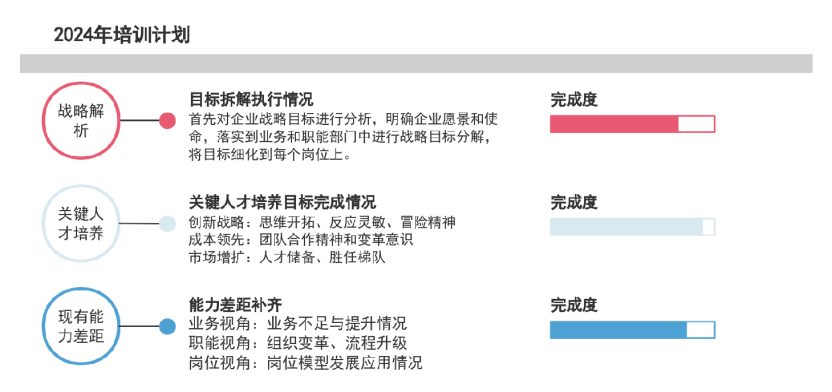Click the gray divider bar under title

(416, 63)
